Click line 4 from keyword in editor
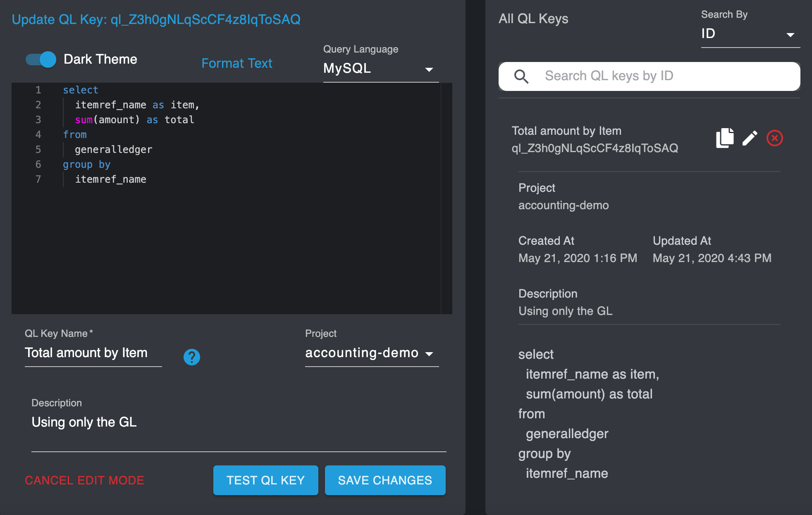The image size is (812, 515). click(x=75, y=134)
